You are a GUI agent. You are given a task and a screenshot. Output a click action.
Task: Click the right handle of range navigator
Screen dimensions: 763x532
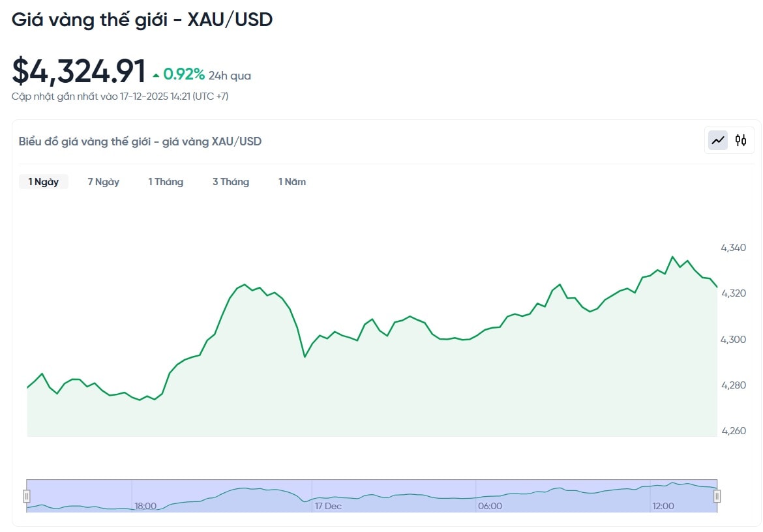(717, 496)
